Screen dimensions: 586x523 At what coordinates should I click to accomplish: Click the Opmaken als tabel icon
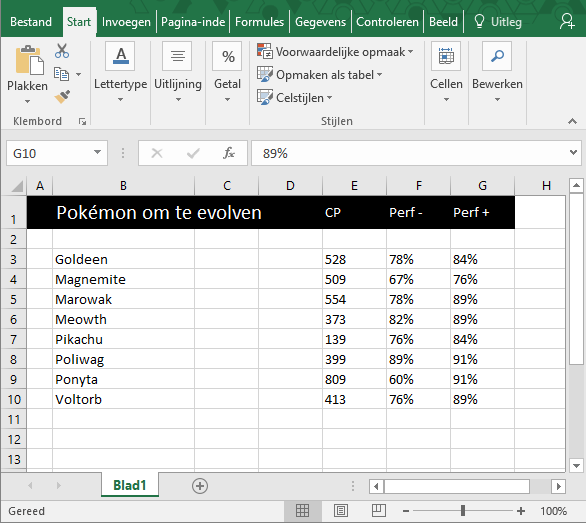click(265, 74)
